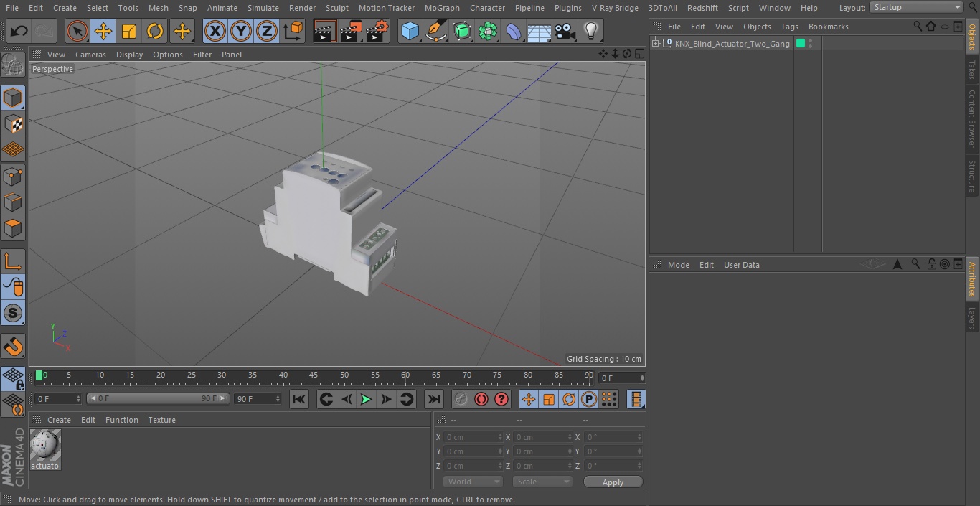980x506 pixels.
Task: Switch to Edges mode
Action: 13,202
